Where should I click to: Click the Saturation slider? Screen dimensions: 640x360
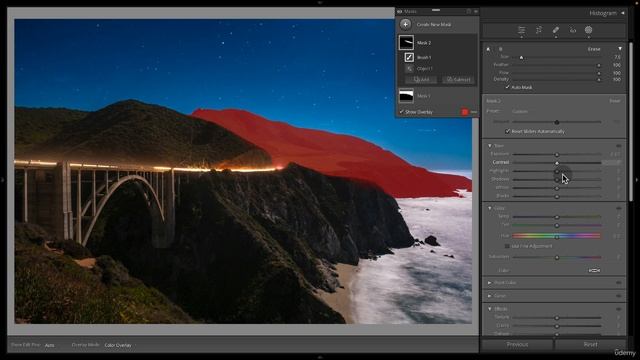[557, 258]
